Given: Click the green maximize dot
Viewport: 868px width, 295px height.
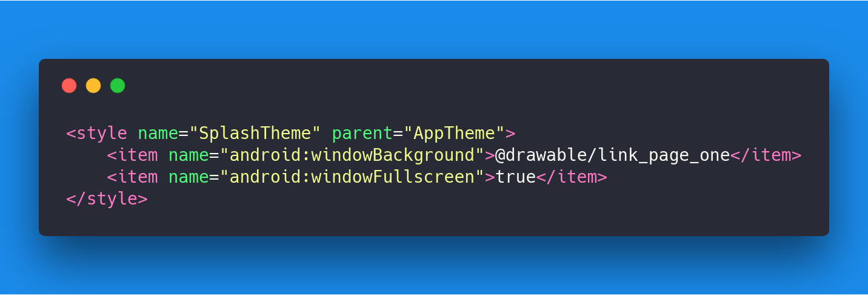Looking at the screenshot, I should coord(118,86).
